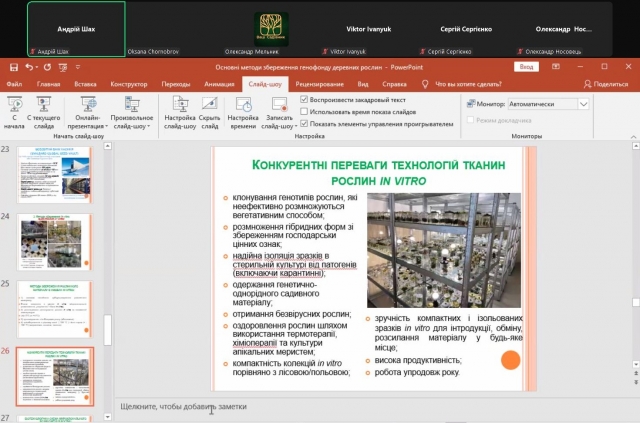Click the 'отримання безвірусних рослин' bullet
Screen dimensions: 640x423
point(292,314)
